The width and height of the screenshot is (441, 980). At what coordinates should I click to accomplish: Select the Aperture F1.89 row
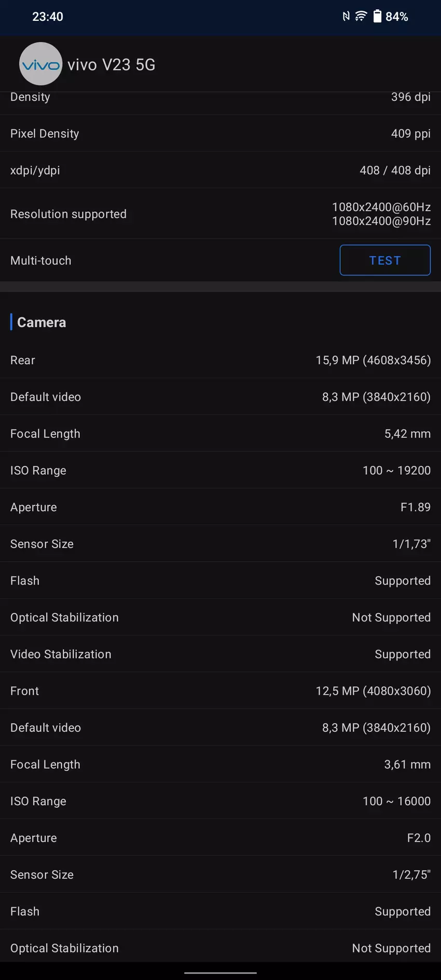[x=220, y=507]
